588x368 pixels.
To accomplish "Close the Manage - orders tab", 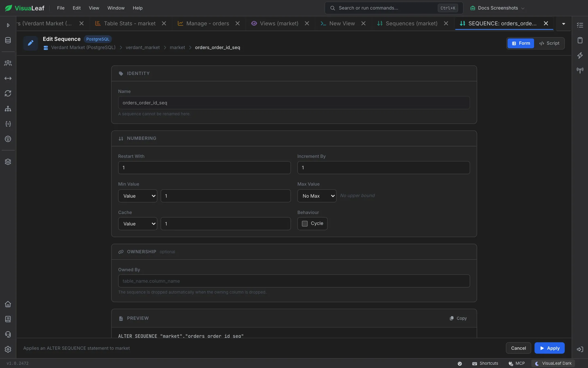I will (x=237, y=23).
